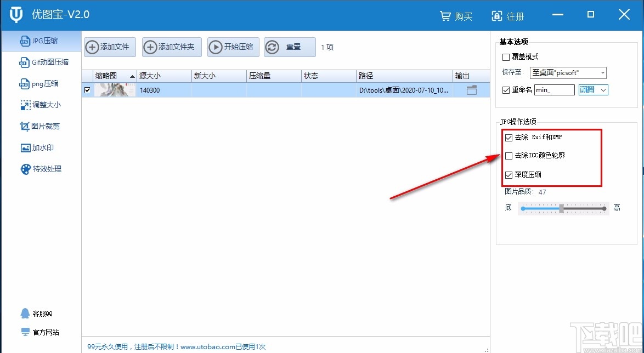Viewport: 644px width, 353px height.
Task: Open the 前缀 rename mode dropdown
Action: click(x=593, y=89)
